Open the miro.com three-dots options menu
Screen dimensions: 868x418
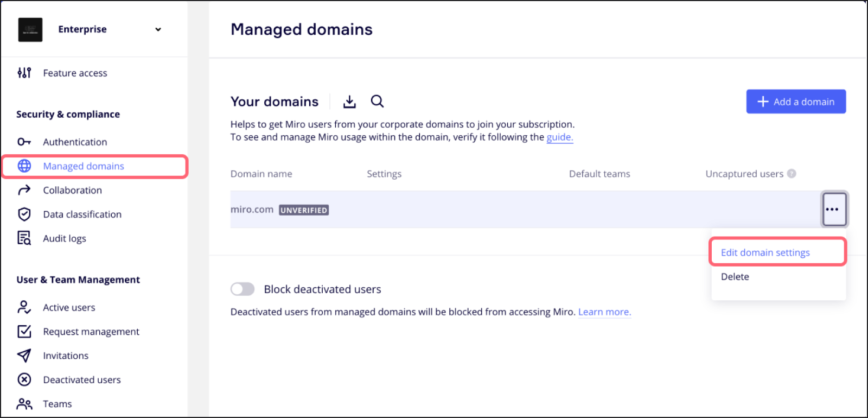pyautogui.click(x=834, y=209)
